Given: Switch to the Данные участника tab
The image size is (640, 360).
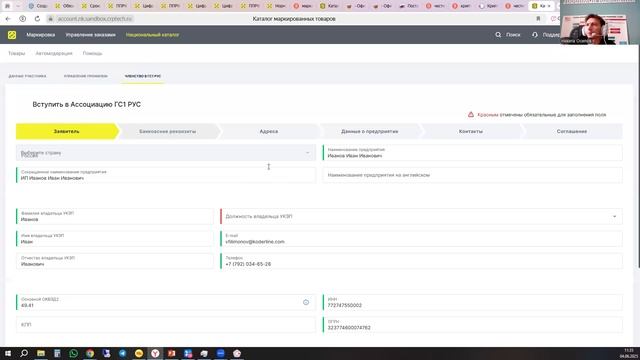Looking at the screenshot, I should point(27,76).
